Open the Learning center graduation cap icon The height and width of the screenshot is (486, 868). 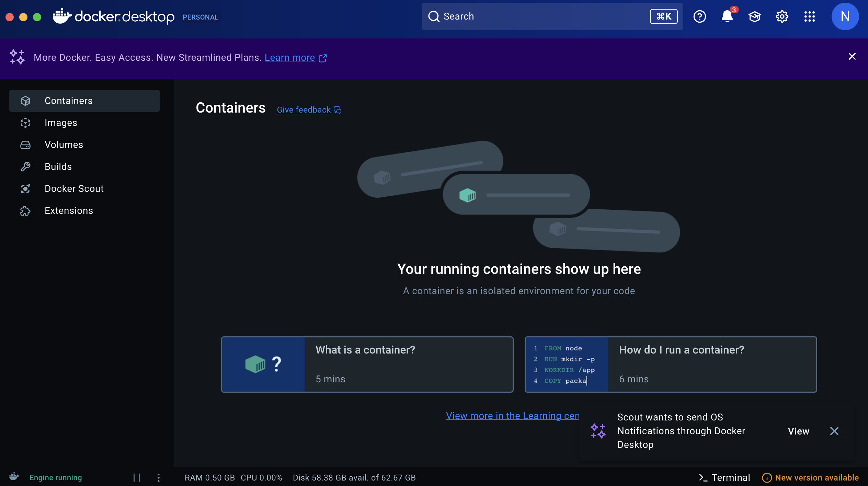coord(754,16)
